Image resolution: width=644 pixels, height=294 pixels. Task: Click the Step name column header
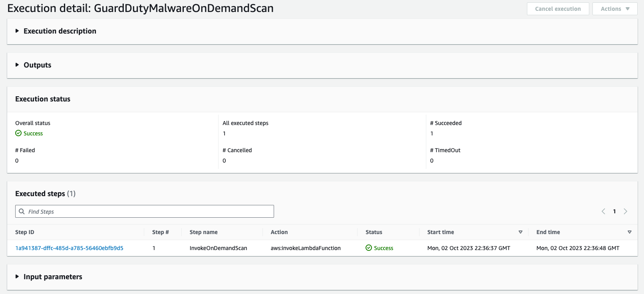pos(204,232)
